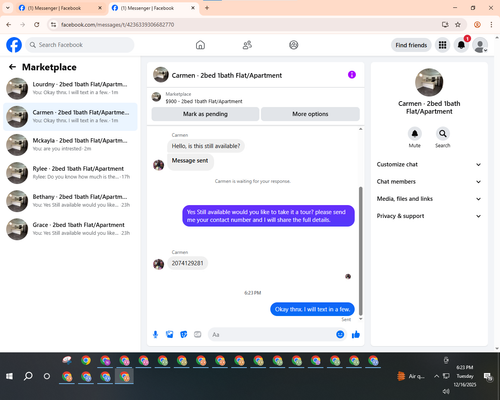Send a thumbs-up like
The width and height of the screenshot is (500, 400).
click(356, 334)
